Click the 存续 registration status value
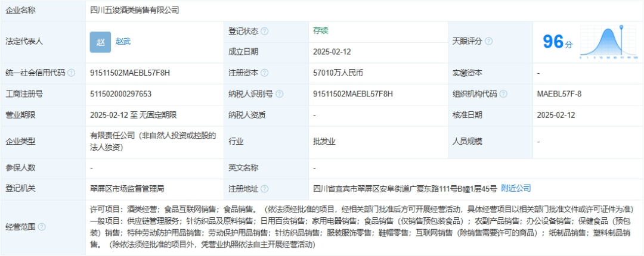The height and width of the screenshot is (256, 644). (x=320, y=31)
